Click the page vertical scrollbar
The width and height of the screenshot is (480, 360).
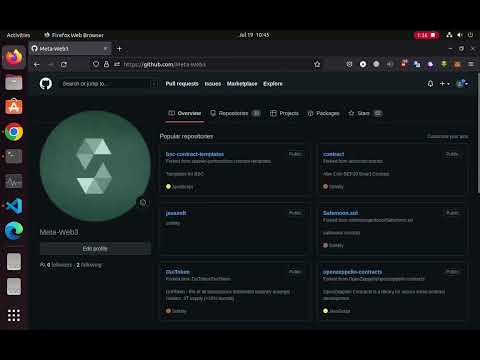[478, 133]
